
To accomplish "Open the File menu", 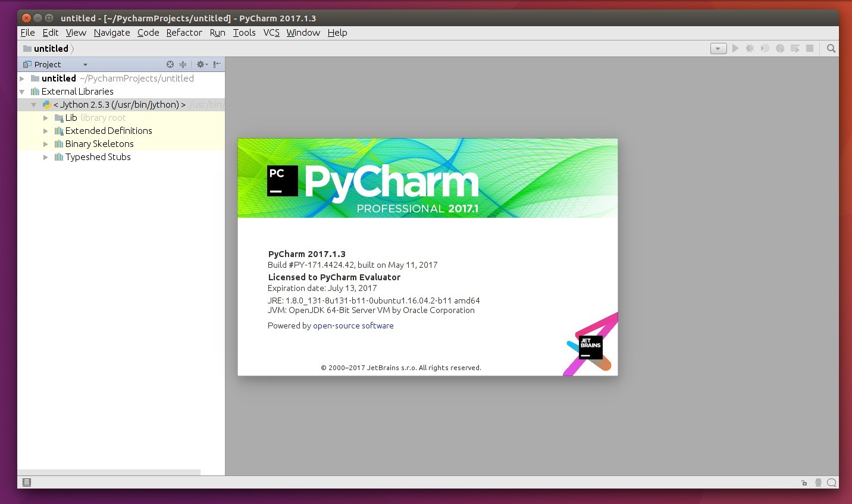I will tap(28, 33).
